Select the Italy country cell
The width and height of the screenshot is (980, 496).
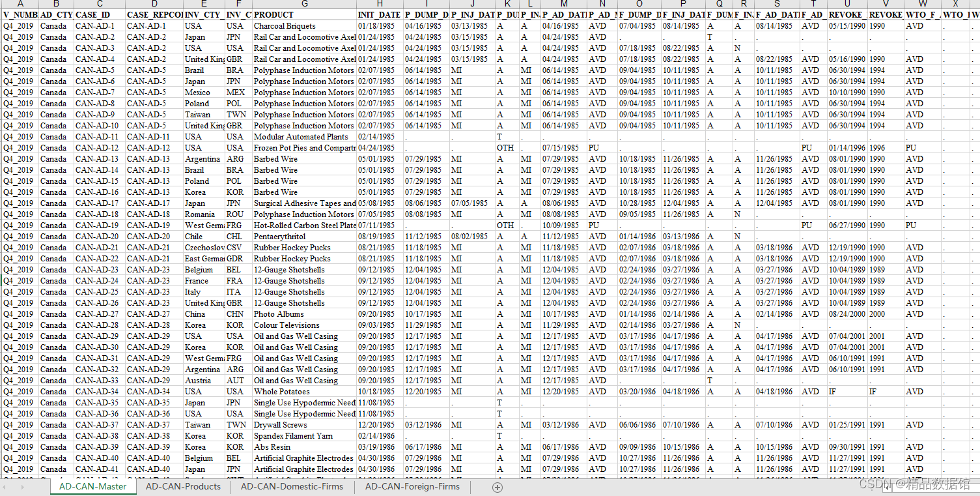click(204, 292)
